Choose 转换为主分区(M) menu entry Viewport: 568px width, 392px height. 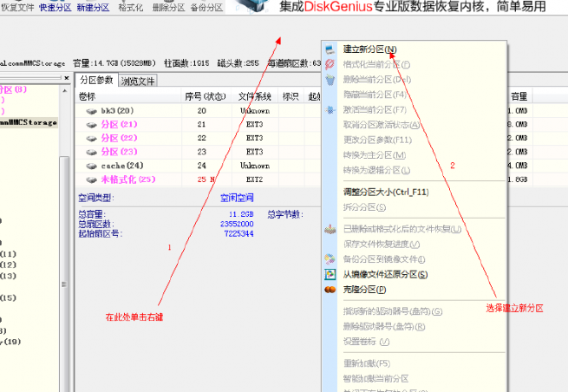coord(375,155)
